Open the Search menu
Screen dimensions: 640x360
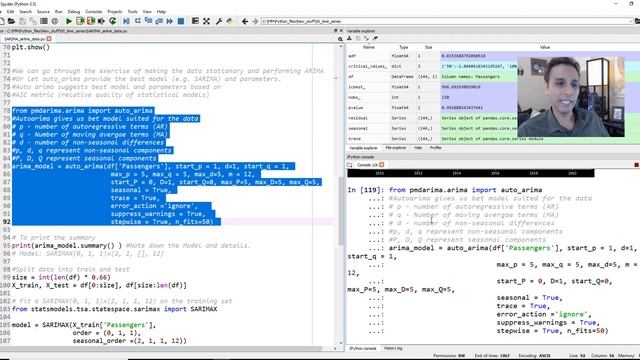[25, 12]
